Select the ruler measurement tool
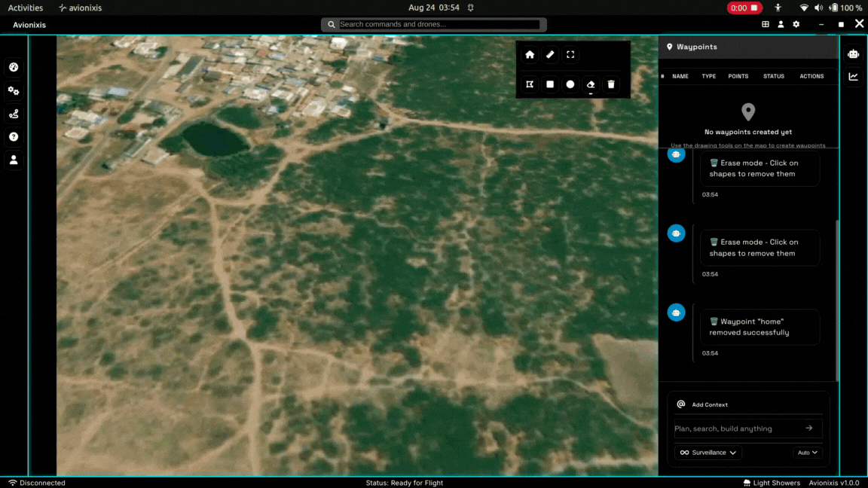The image size is (868, 488). 550,55
